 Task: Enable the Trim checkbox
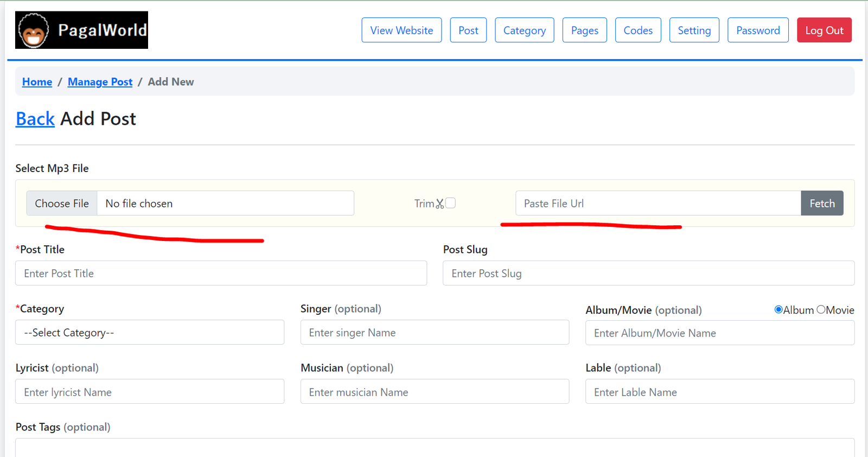point(450,203)
